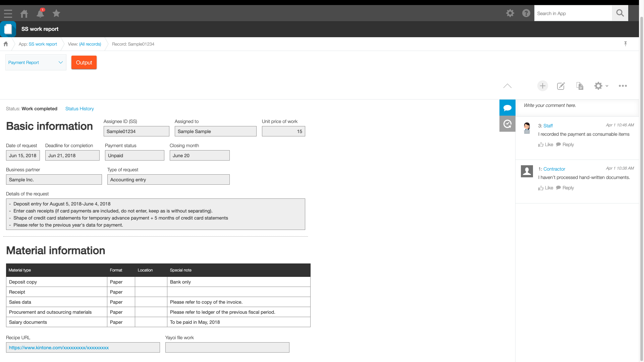Open the notifications bell
Screen dimensions: 644x362
[x=40, y=13]
